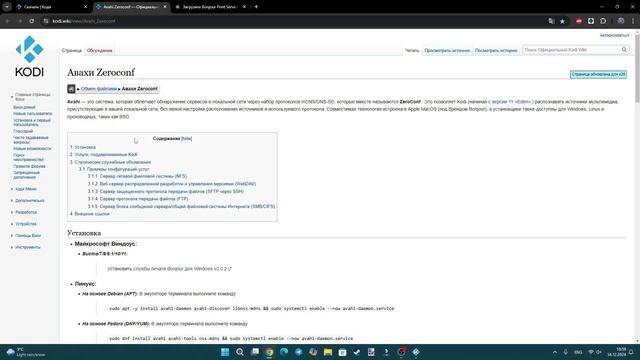The height and width of the screenshot is (360, 640).
Task: Select the Читать view tab
Action: pos(412,51)
